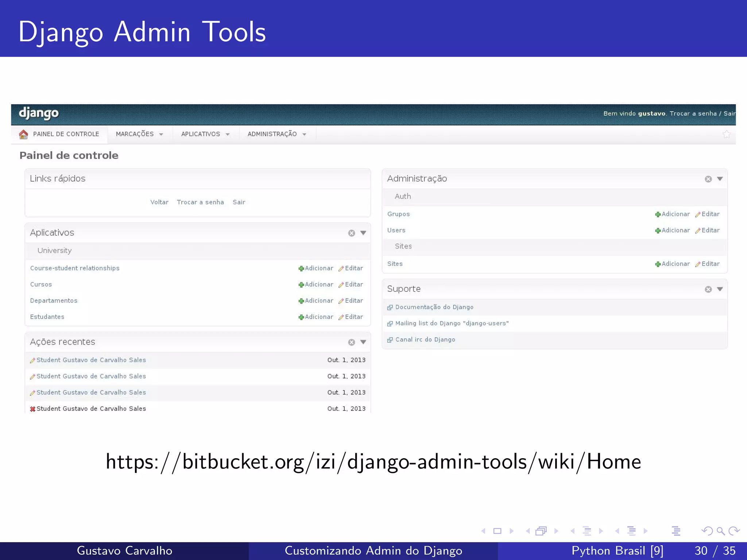Click Python Brasil [9] footer text
The width and height of the screenshot is (747, 560).
[618, 551]
